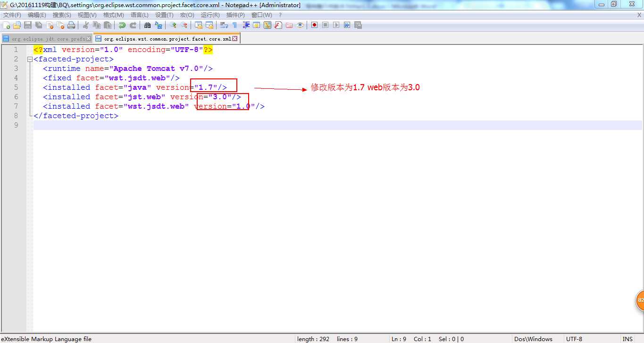The image size is (644, 343).
Task: Toggle synchronized horizontal scrolling icon
Action: click(209, 25)
